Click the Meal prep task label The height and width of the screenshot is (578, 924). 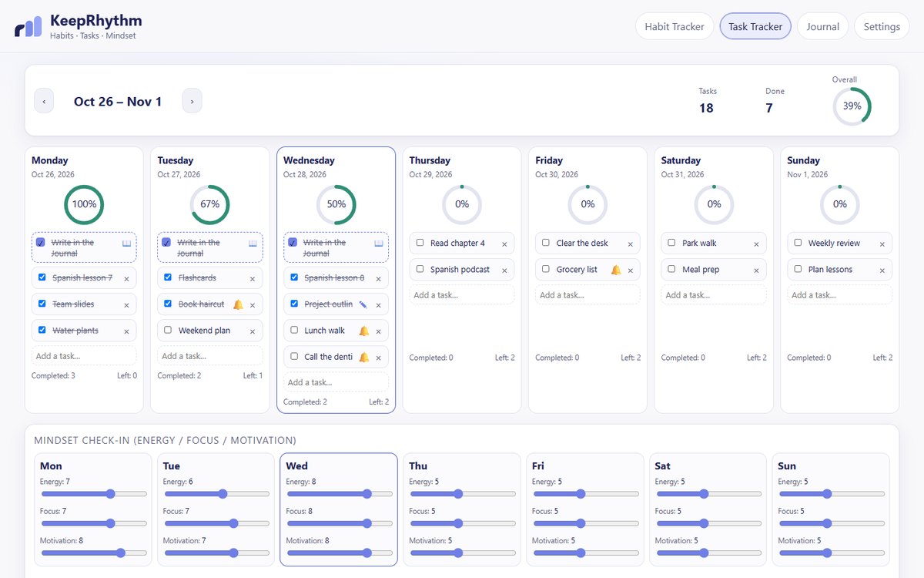(701, 270)
